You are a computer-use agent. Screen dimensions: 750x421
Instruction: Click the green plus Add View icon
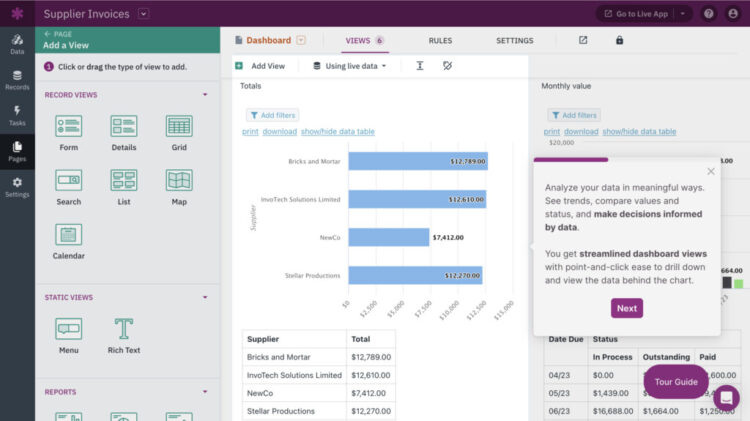pos(239,66)
